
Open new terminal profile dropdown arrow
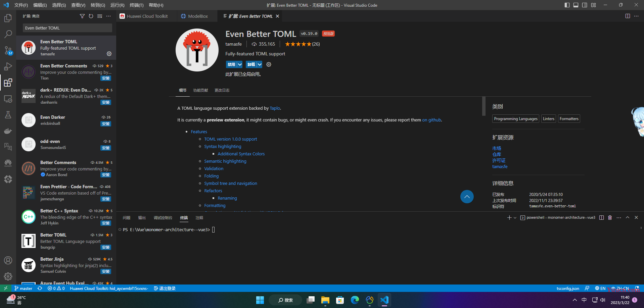pyautogui.click(x=515, y=218)
